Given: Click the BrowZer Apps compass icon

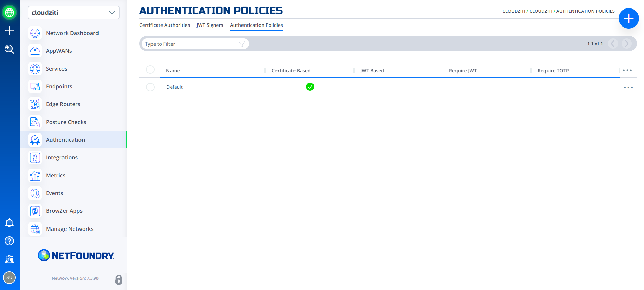Looking at the screenshot, I should [35, 211].
